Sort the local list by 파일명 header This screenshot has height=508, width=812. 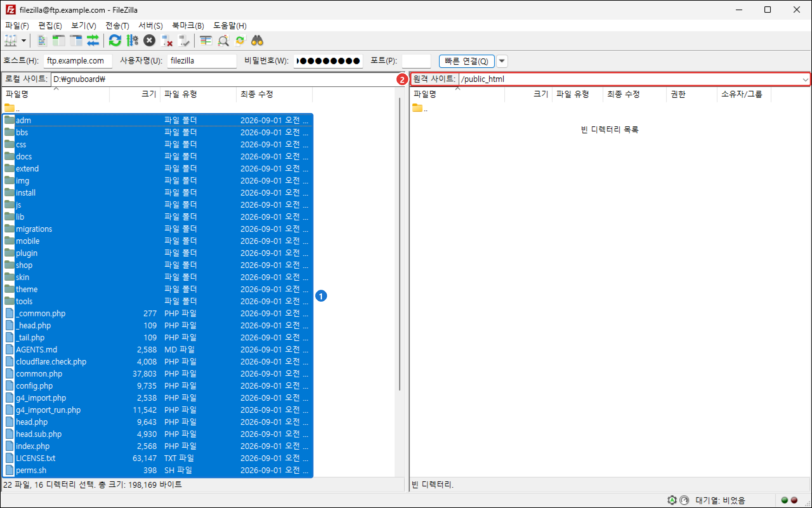click(56, 94)
